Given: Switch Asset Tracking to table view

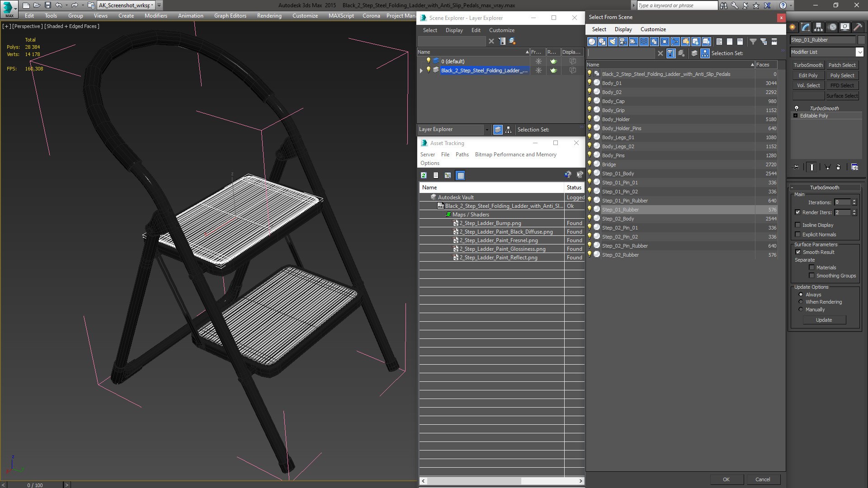Looking at the screenshot, I should (x=460, y=175).
